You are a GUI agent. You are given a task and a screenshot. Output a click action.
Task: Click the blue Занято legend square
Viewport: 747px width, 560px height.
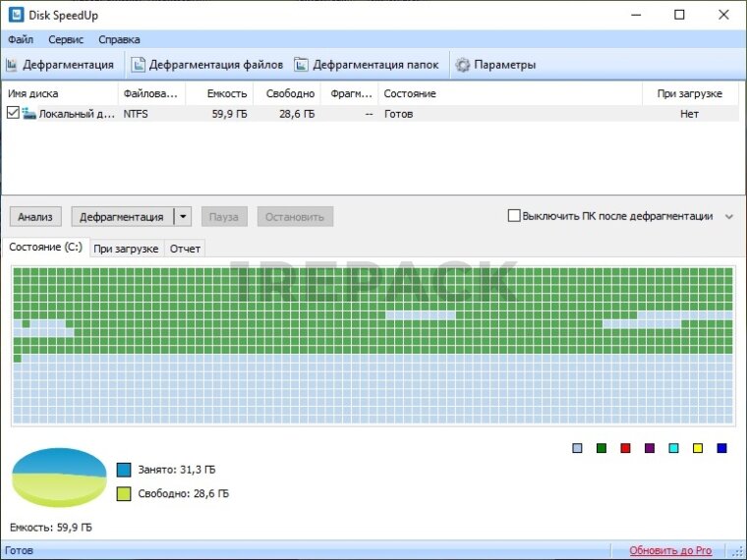123,470
